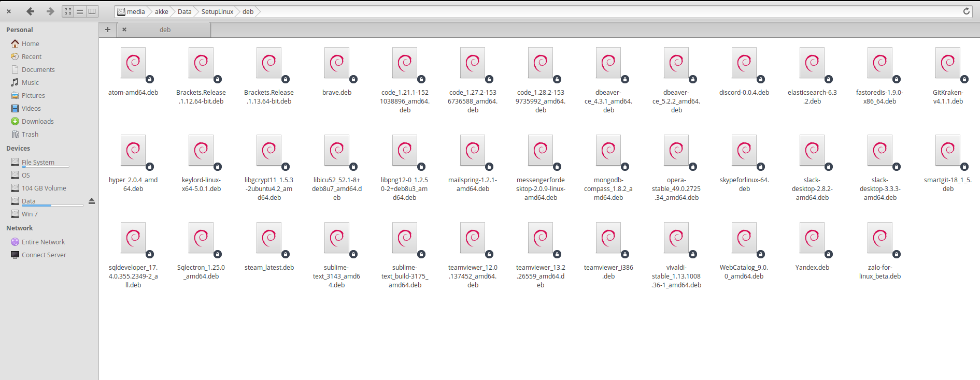Select code_1.27.2 deb package icon

point(473,64)
